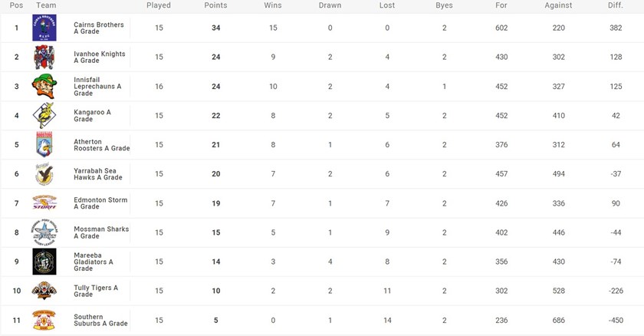Click the Mossman Sharks team logo
The image size is (644, 336).
[x=44, y=232]
